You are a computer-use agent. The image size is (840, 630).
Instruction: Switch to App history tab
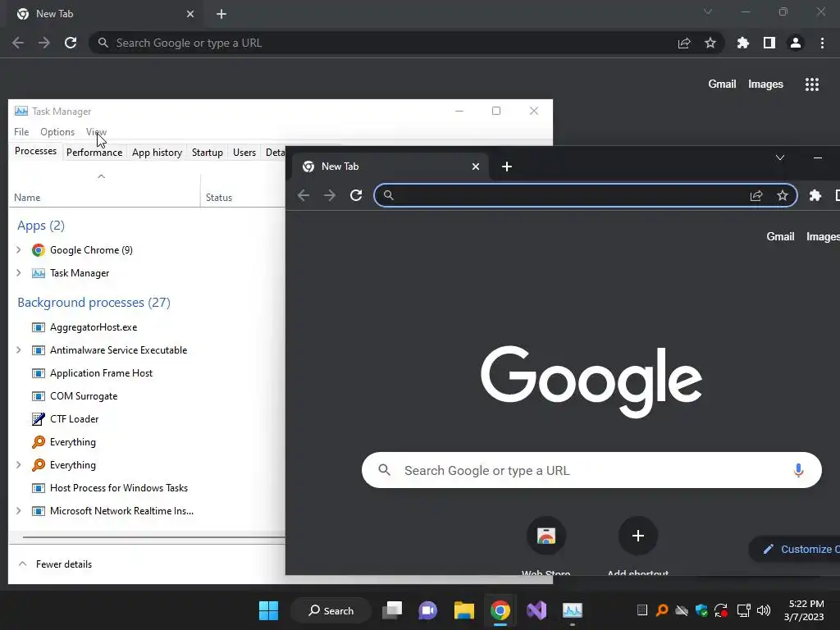coord(157,153)
